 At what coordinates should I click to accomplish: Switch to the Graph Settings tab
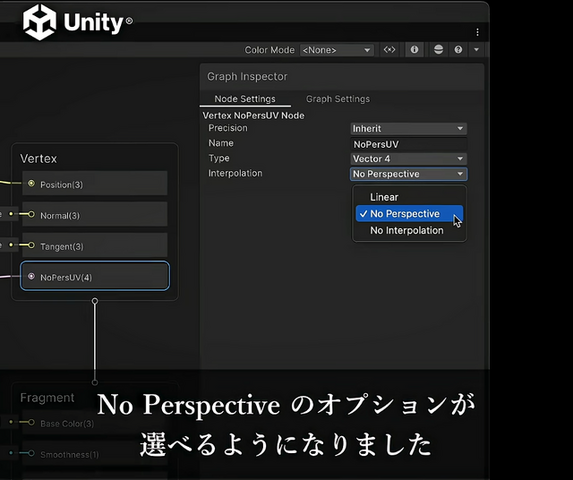tap(338, 99)
